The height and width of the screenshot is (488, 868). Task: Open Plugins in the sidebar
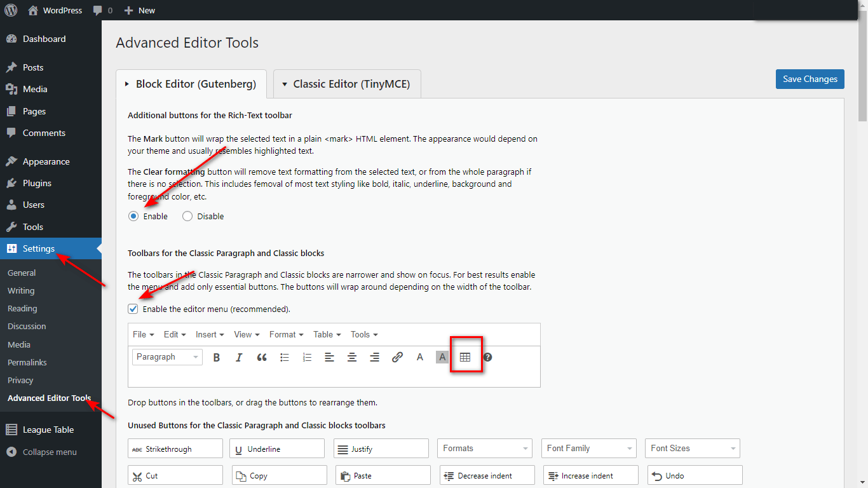click(51, 183)
